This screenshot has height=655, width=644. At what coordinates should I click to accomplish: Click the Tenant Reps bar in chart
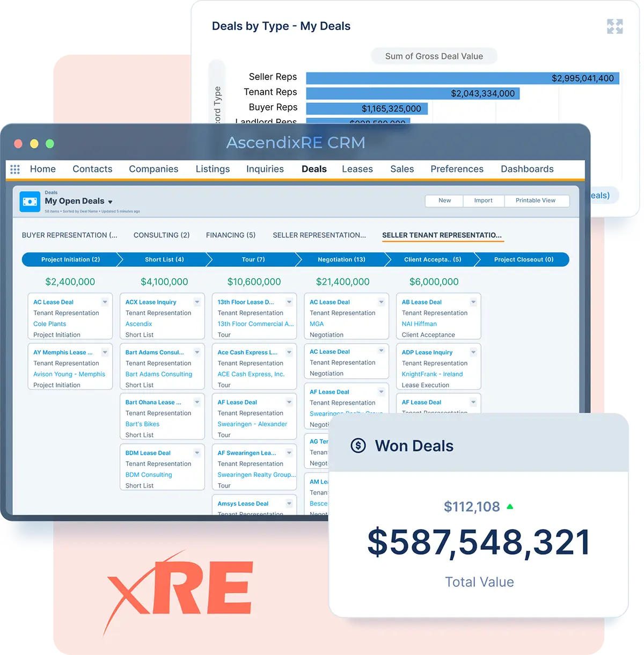click(413, 93)
